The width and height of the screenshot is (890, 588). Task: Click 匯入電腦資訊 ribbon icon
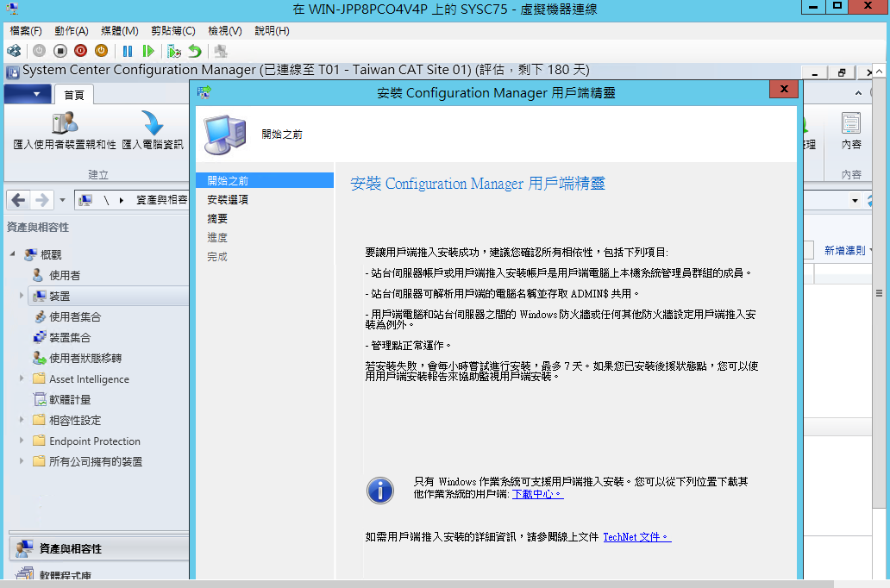[153, 130]
